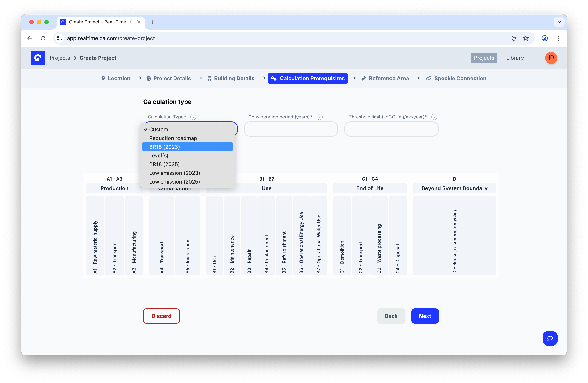Go to Project Details step
Viewport: 588px width, 383px height.
pyautogui.click(x=169, y=78)
